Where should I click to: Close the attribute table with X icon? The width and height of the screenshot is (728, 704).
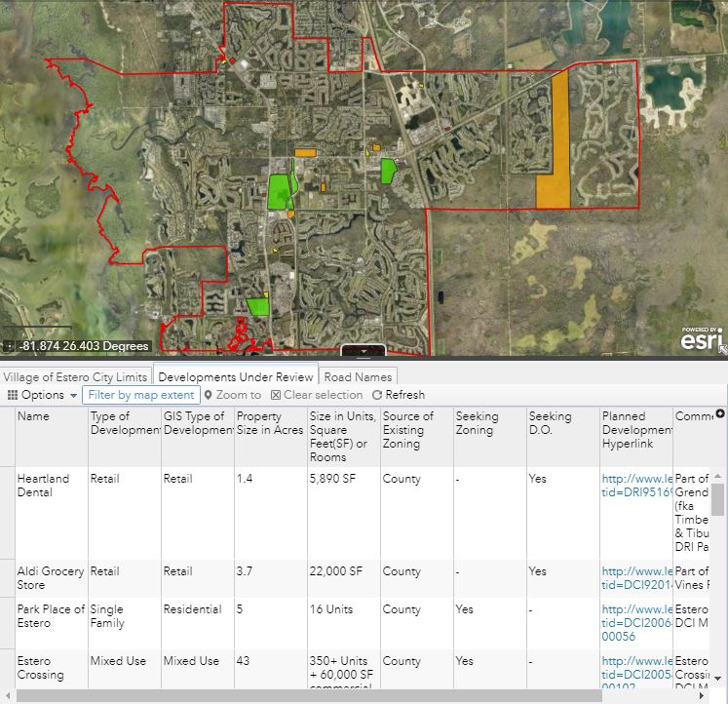click(x=720, y=414)
